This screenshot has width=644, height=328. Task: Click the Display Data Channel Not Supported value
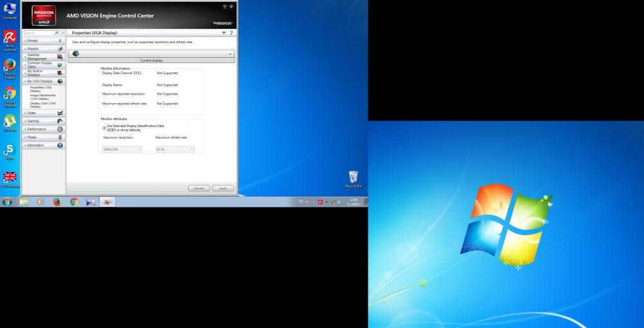coord(167,73)
